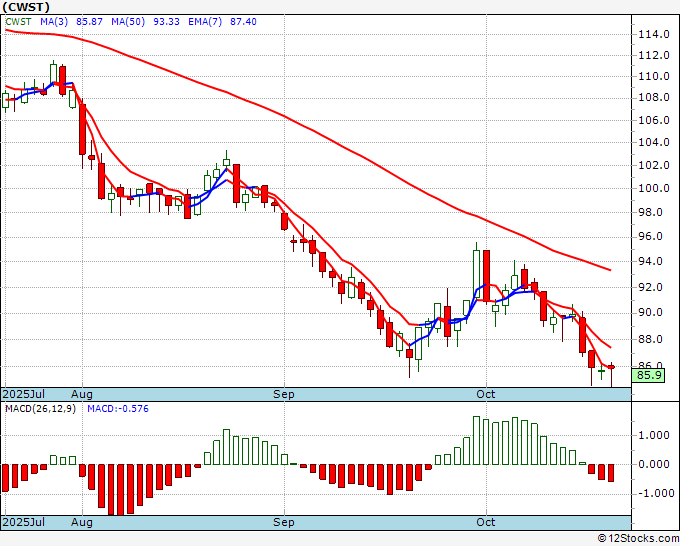Click the MACD:-0.576 value readout
This screenshot has height=546, width=680.
pyautogui.click(x=118, y=409)
